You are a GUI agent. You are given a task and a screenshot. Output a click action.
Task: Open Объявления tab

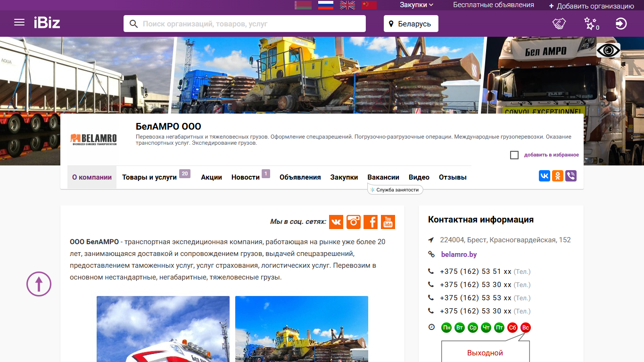point(300,177)
